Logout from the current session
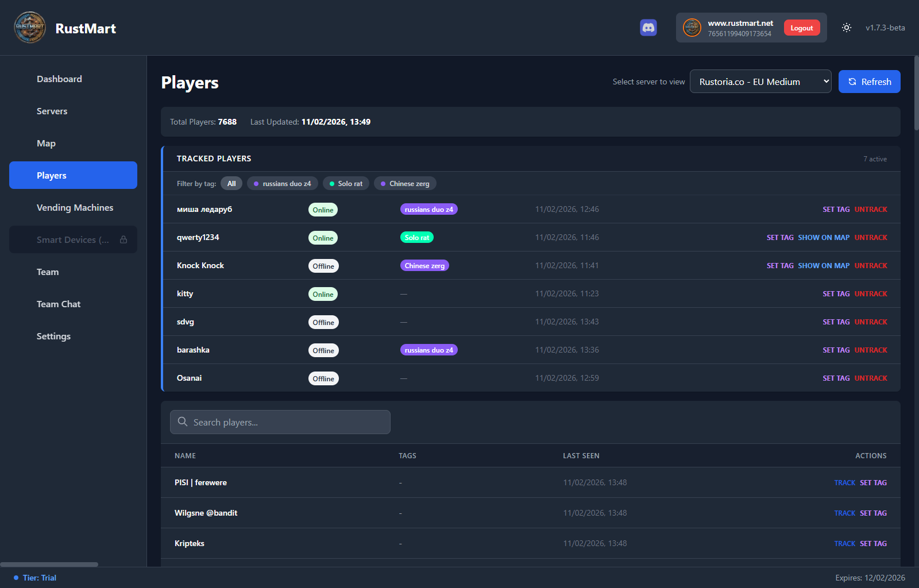Image resolution: width=919 pixels, height=588 pixels. pyautogui.click(x=801, y=27)
